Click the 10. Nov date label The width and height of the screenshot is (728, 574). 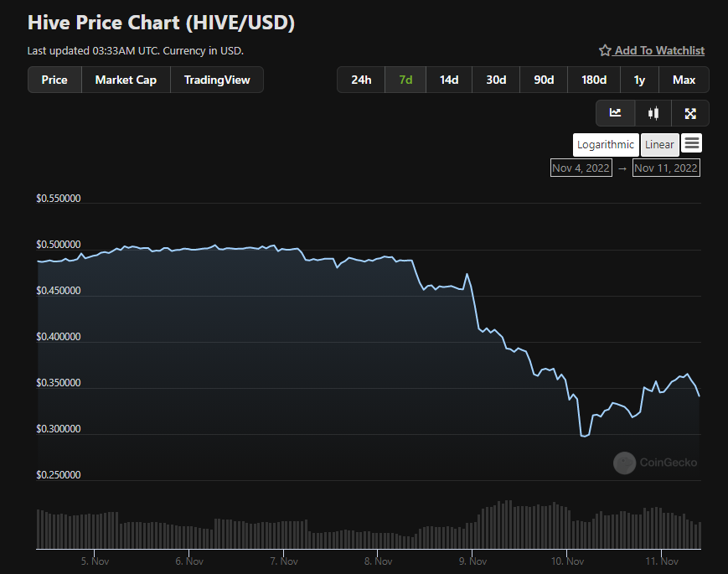[x=567, y=561]
